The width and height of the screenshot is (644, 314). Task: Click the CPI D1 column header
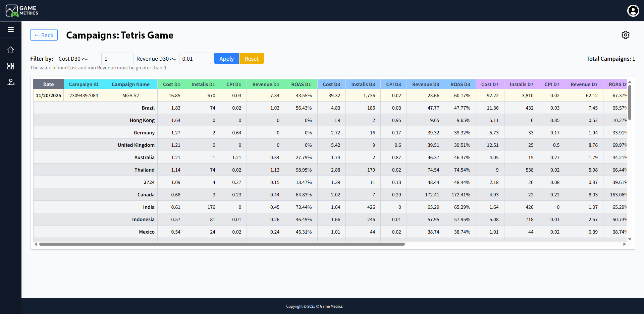click(x=234, y=84)
